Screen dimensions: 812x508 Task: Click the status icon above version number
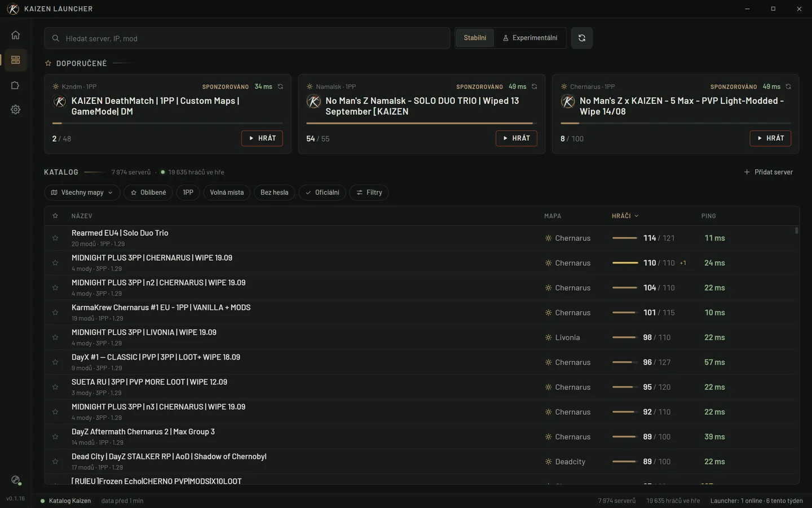point(16,480)
